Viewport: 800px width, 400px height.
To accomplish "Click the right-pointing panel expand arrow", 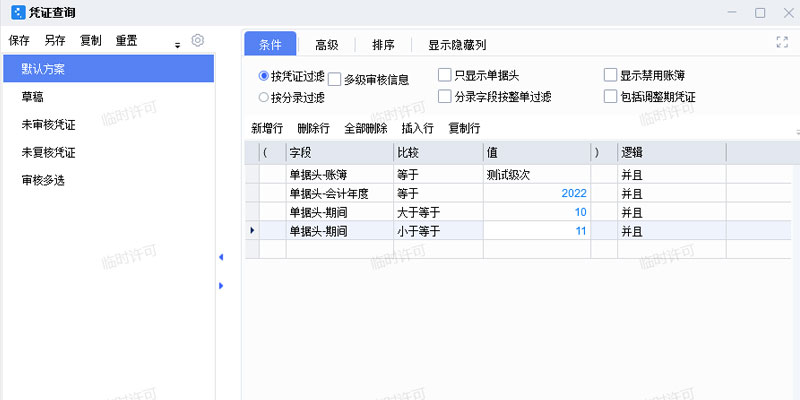I will [221, 285].
